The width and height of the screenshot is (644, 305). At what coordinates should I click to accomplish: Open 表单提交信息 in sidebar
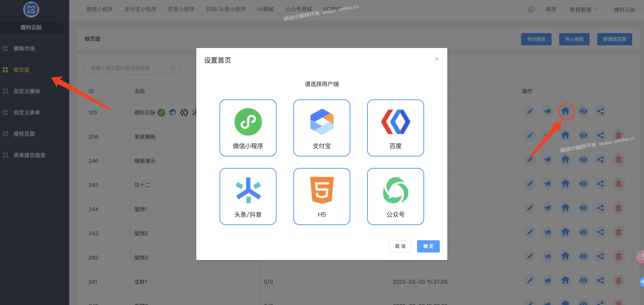coord(29,155)
